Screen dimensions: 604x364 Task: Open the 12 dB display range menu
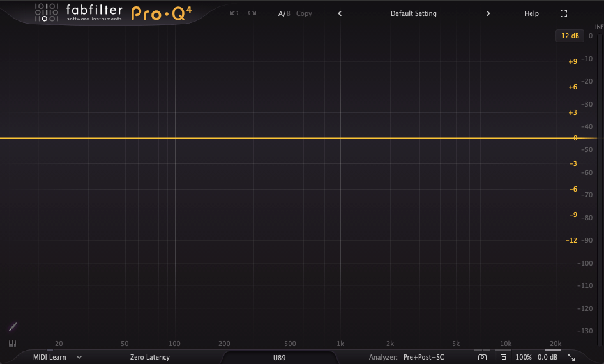tap(570, 36)
